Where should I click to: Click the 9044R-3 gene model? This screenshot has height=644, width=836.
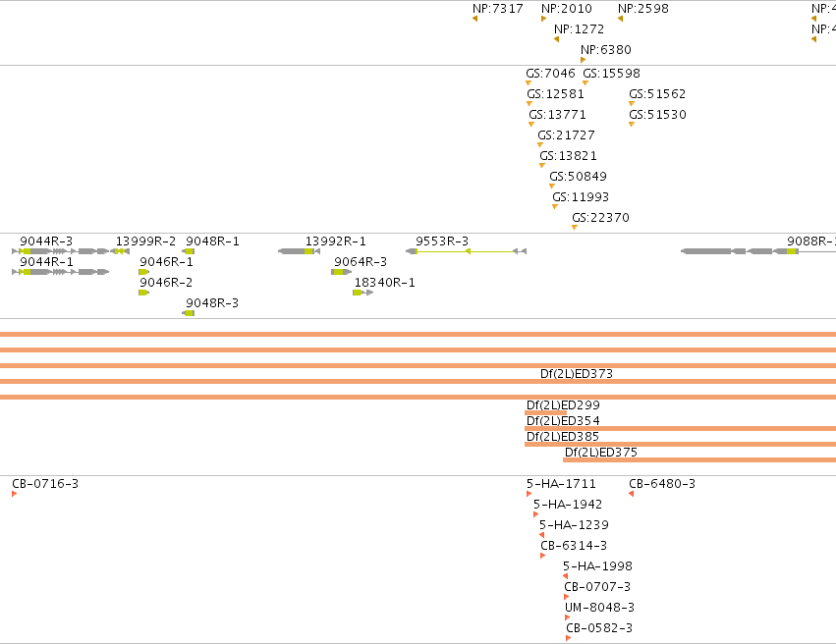point(60,251)
